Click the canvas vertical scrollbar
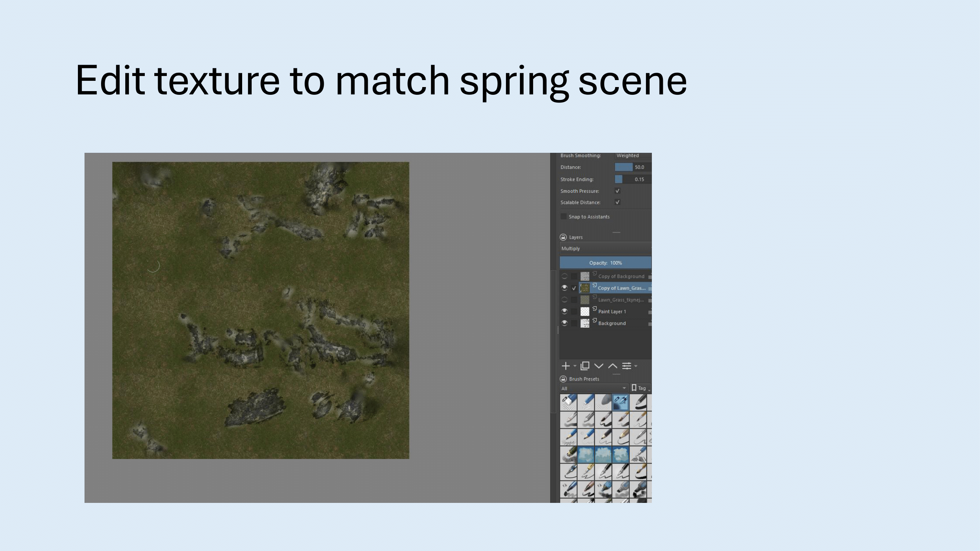The height and width of the screenshot is (551, 980). (553, 341)
